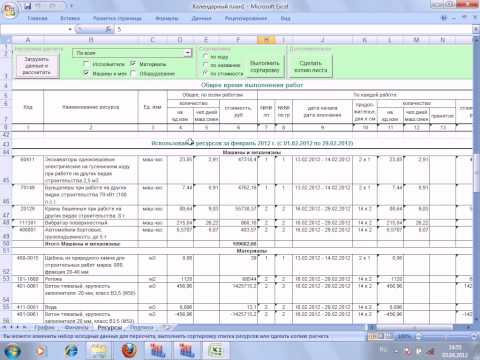
Task: Open Windows Media Player from taskbar
Action: tap(41, 351)
